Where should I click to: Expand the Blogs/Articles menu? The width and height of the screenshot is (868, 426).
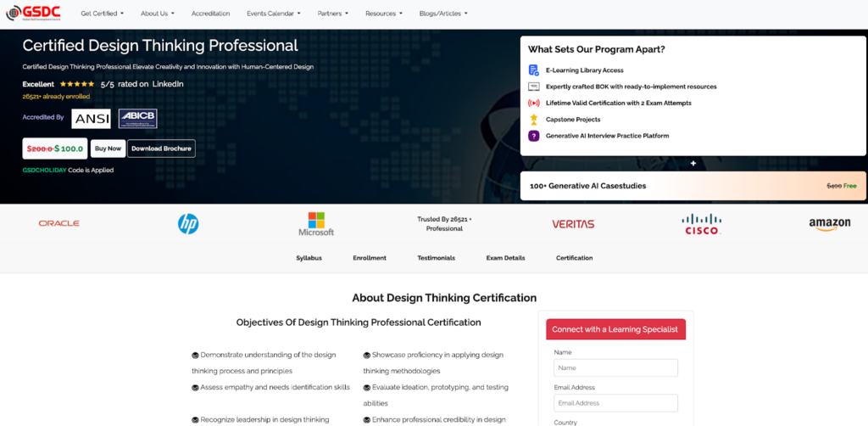tap(443, 14)
